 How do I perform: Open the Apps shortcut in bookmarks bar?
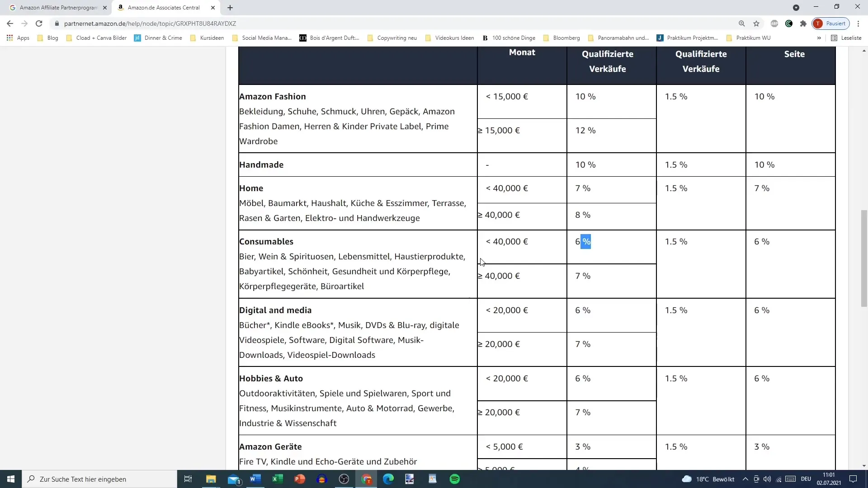(18, 38)
